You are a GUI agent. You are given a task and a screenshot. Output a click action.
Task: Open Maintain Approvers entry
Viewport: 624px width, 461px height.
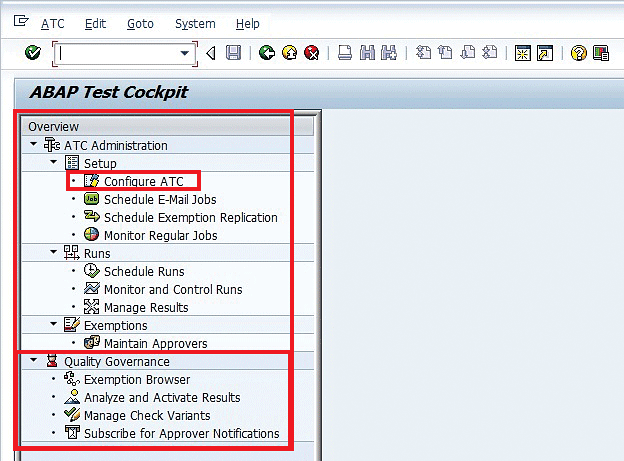pyautogui.click(x=156, y=344)
